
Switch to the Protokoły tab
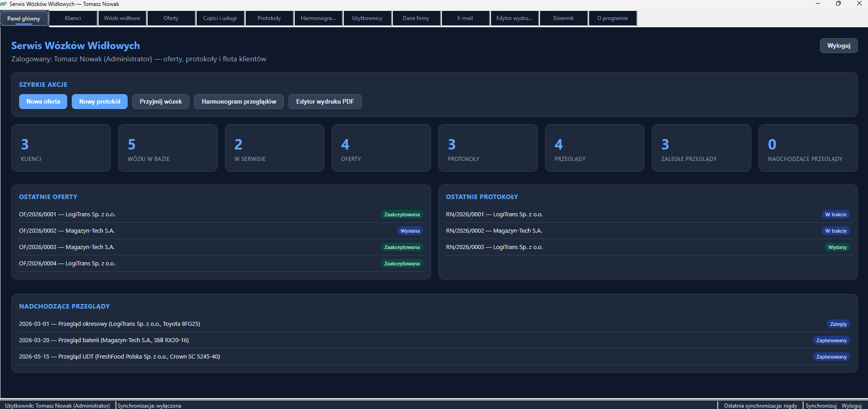[x=269, y=18]
